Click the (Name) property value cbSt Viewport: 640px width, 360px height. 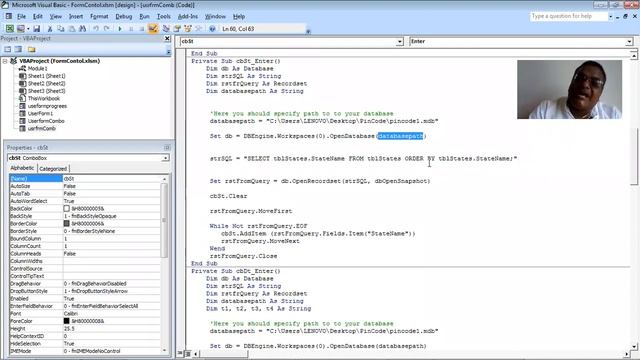tap(112, 178)
